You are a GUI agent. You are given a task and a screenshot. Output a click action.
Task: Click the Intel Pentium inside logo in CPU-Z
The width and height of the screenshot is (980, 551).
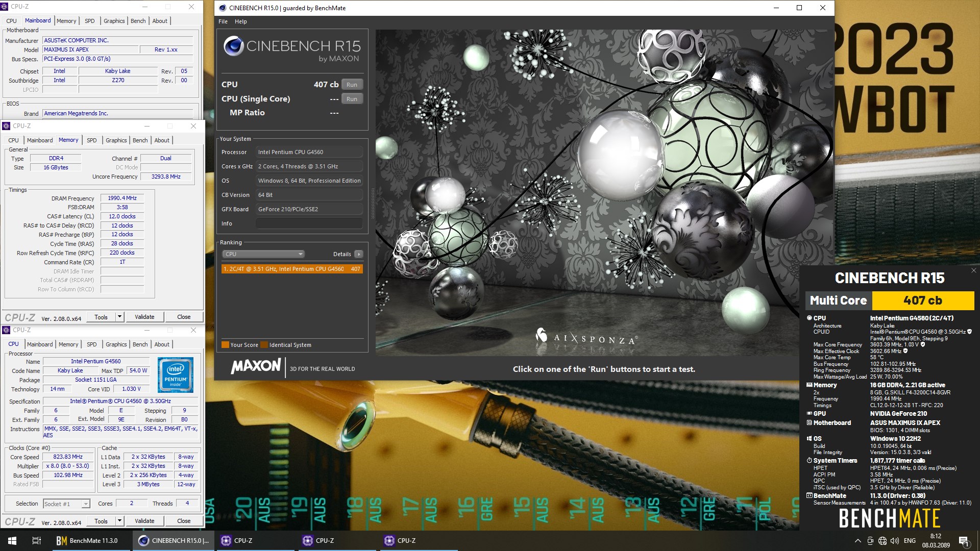pos(176,375)
